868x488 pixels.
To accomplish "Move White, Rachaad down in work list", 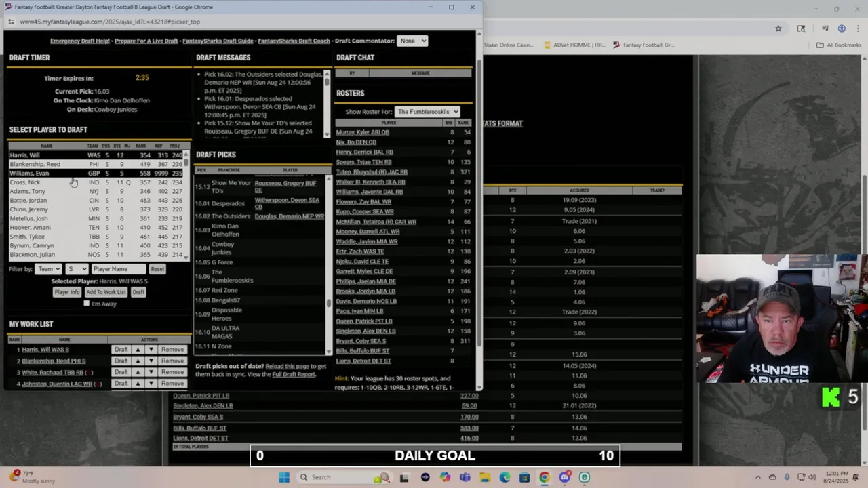I will click(x=151, y=372).
